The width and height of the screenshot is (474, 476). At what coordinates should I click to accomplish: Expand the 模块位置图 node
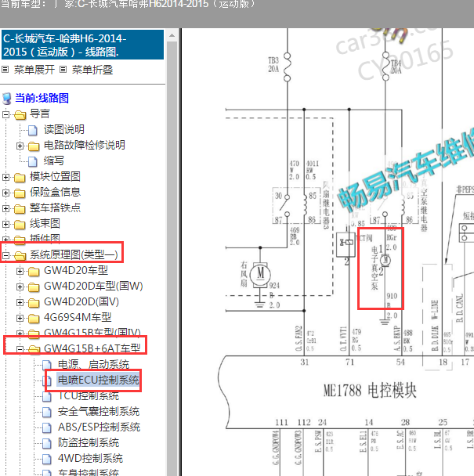pyautogui.click(x=5, y=177)
